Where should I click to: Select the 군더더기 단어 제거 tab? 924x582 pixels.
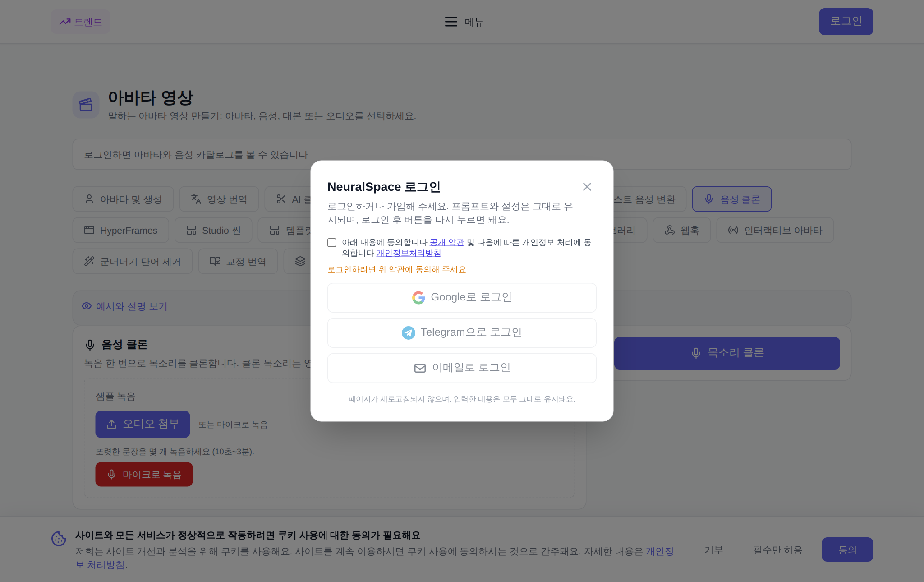coord(133,261)
